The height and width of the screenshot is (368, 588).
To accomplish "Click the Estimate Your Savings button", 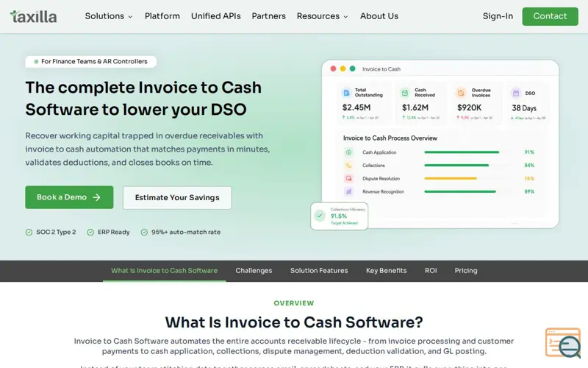I will point(177,197).
